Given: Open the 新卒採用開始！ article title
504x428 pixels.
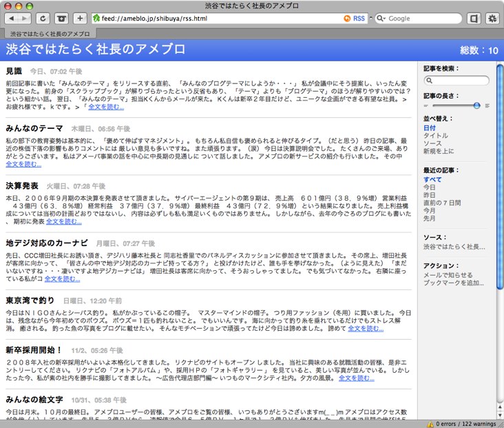Looking at the screenshot, I should [x=34, y=350].
